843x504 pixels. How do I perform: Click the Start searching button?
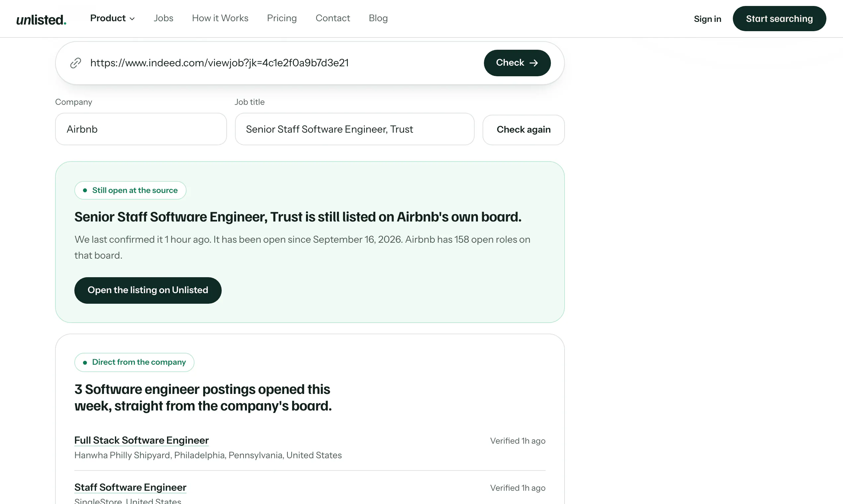click(779, 19)
